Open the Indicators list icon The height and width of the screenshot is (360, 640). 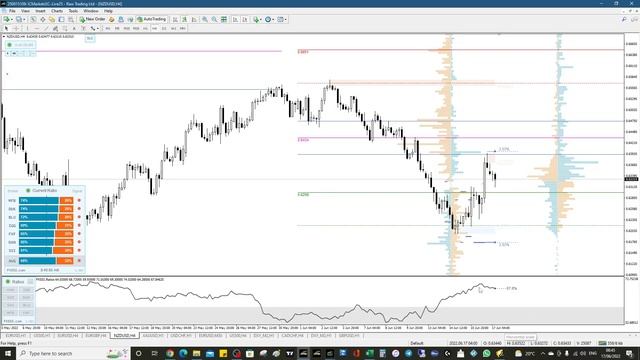(256, 19)
